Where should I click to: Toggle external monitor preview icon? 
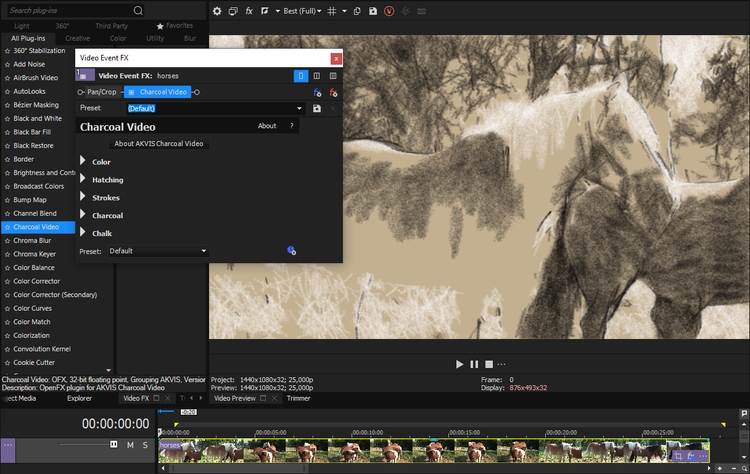click(x=233, y=11)
